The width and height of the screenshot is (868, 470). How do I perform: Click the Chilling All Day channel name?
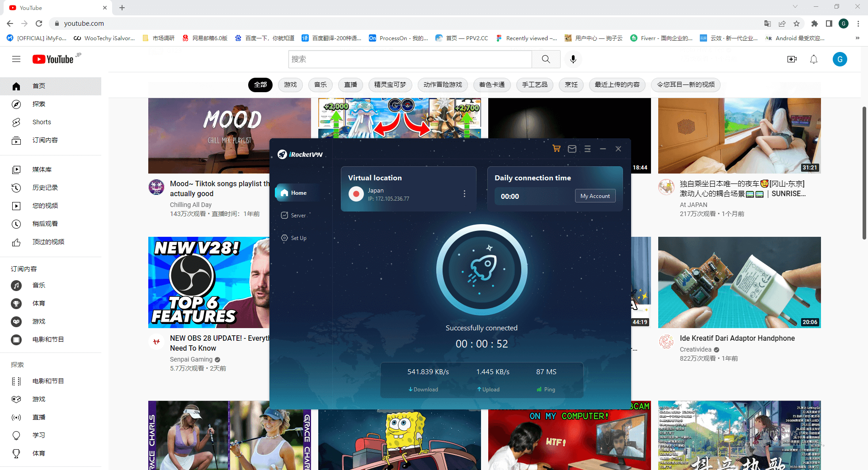pyautogui.click(x=191, y=205)
